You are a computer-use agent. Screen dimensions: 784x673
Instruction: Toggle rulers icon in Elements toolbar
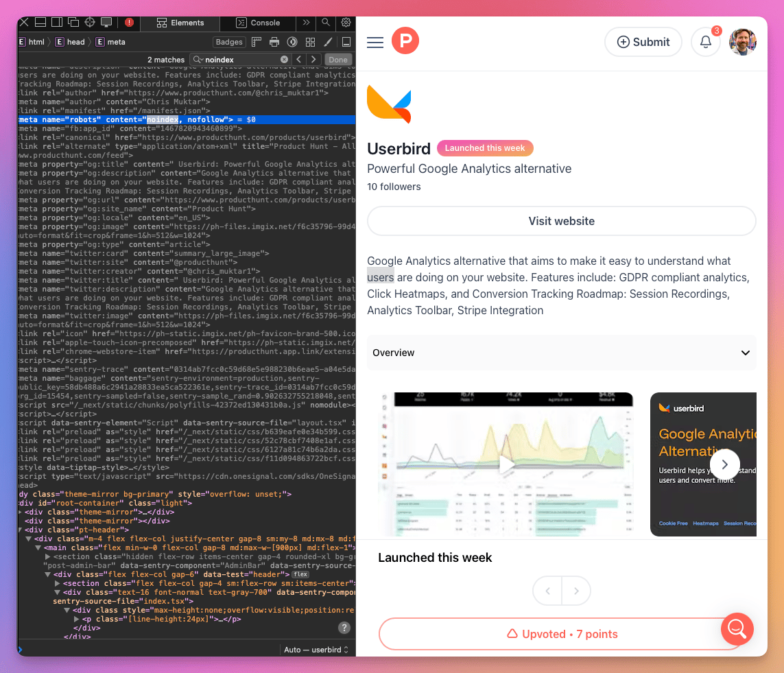pos(257,42)
